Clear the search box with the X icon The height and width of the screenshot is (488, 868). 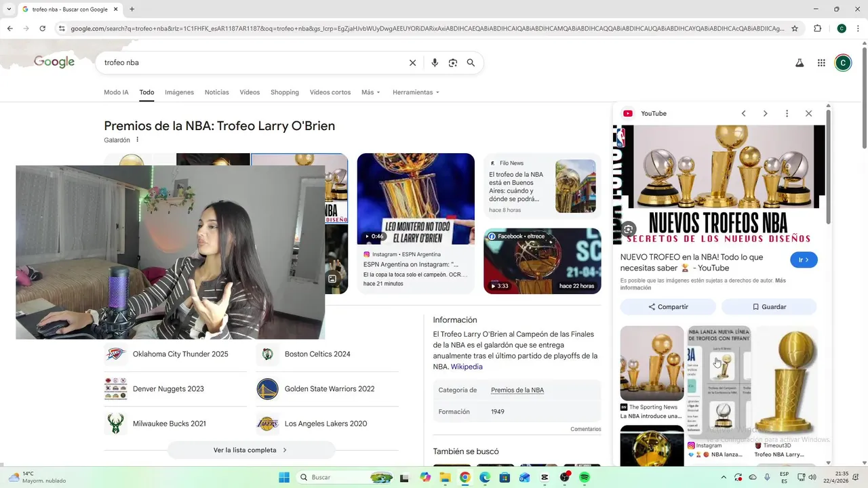(412, 62)
